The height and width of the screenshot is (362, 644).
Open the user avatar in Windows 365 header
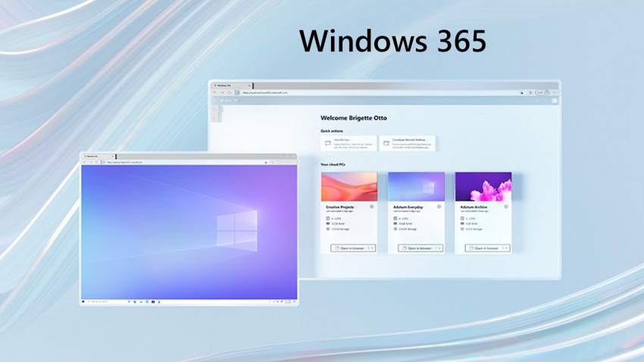pyautogui.click(x=554, y=101)
